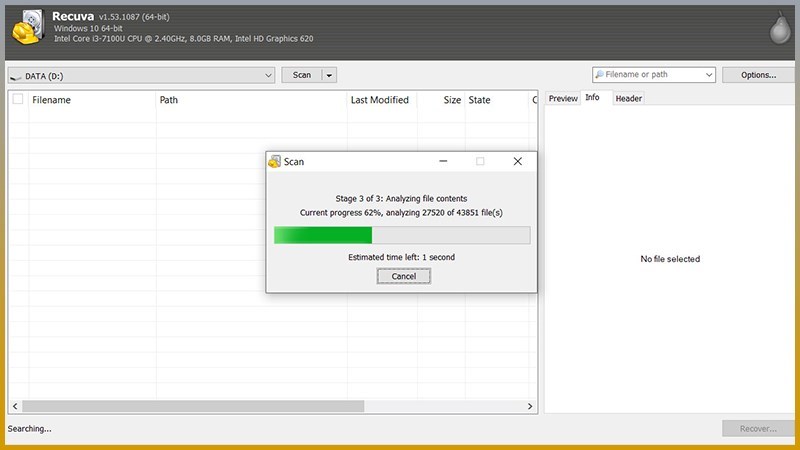Click the drive icon beside DATA (D:)

[x=15, y=77]
